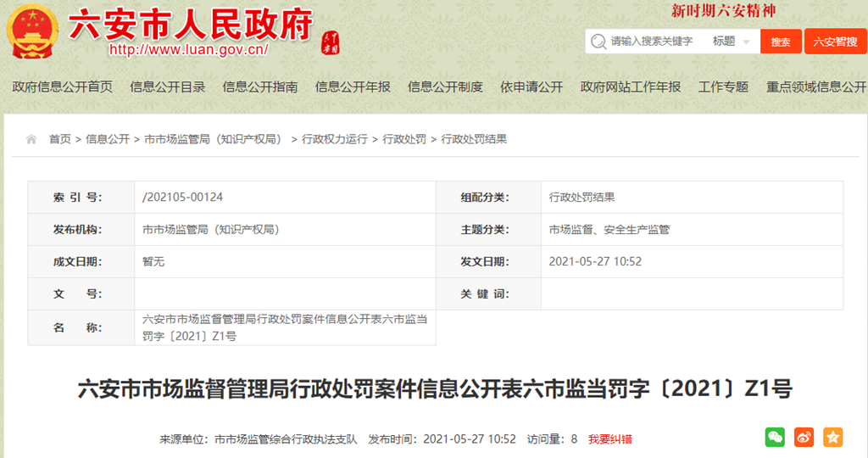Click the 关键词 label cell
The height and width of the screenshot is (458, 868).
click(489, 293)
